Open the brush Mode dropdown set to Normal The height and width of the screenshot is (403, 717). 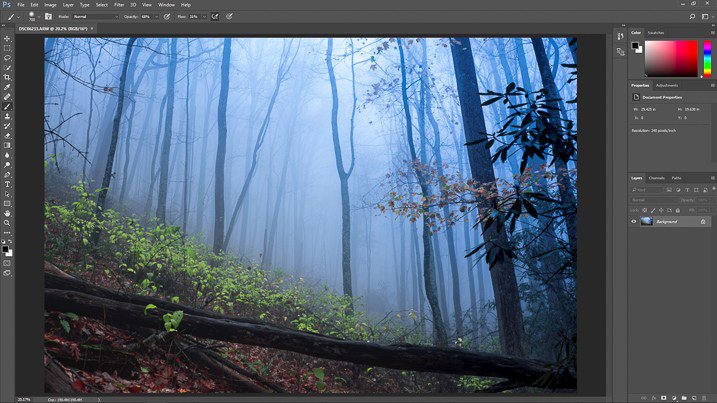point(95,16)
